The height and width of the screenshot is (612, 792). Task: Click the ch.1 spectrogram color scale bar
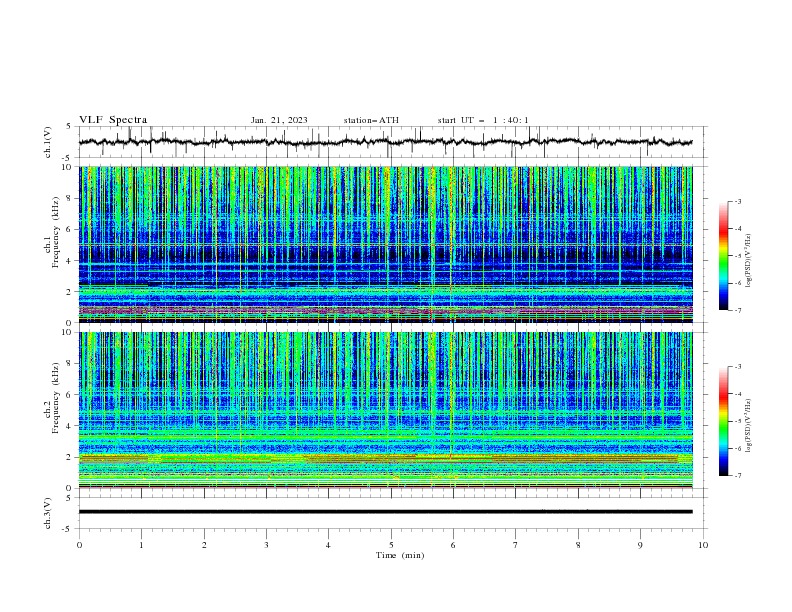[723, 256]
